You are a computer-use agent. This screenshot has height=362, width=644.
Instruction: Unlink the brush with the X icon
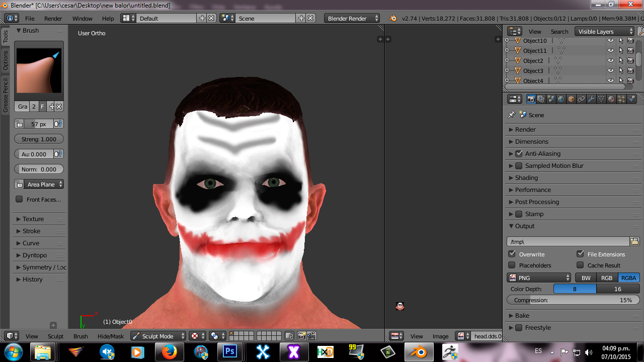[x=59, y=107]
